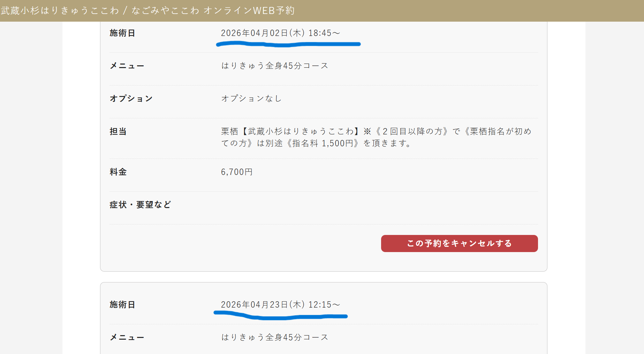The width and height of the screenshot is (644, 354).
Task: Click the 施術日 label in the first reservation
Action: (x=122, y=33)
